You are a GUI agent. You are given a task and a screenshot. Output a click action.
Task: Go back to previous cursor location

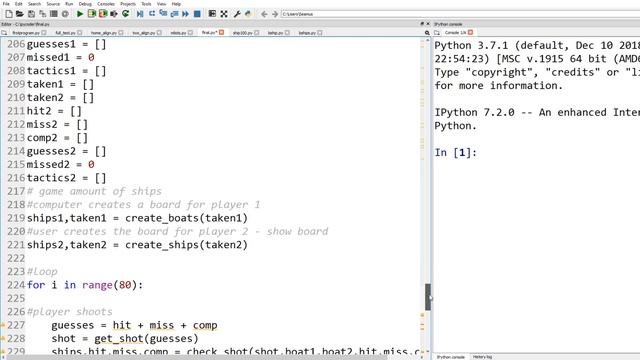click(x=264, y=14)
